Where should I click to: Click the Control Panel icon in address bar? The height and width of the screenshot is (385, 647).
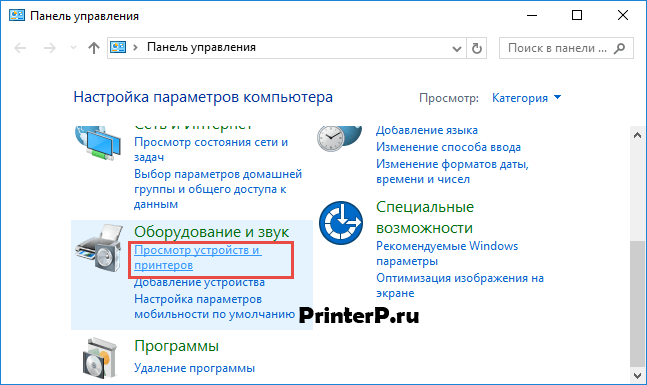pyautogui.click(x=118, y=47)
